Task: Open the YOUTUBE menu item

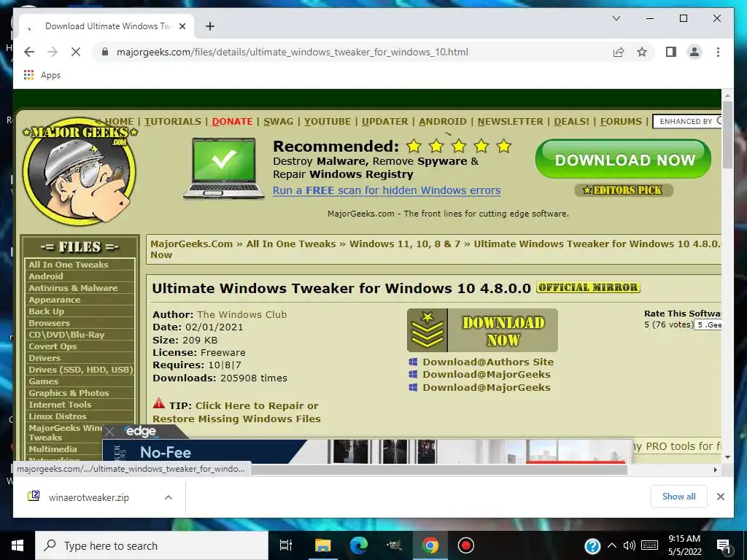Action: (x=328, y=122)
